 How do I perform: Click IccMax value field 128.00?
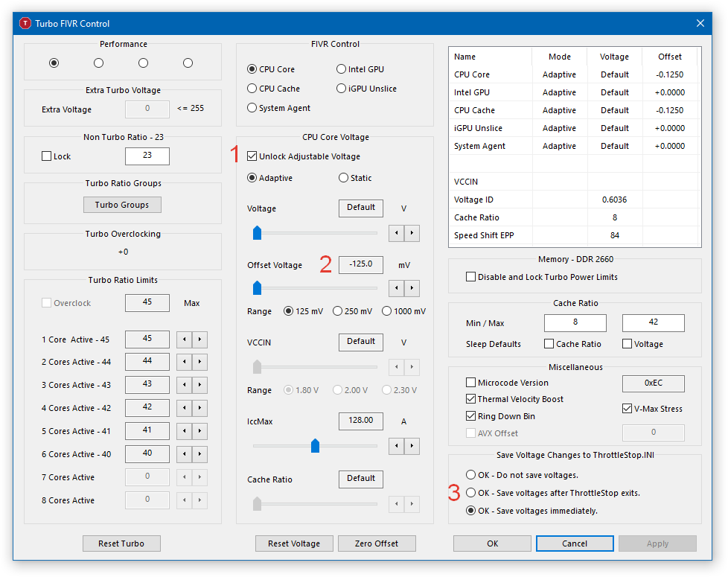(x=361, y=421)
